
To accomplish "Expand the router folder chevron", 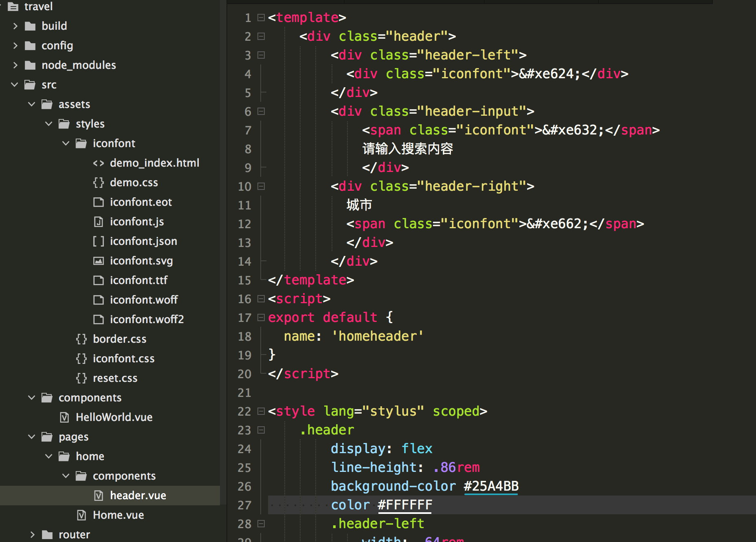I will (32, 535).
